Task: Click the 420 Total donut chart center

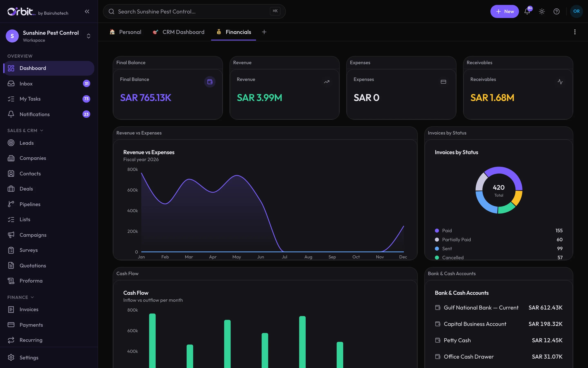Action: pyautogui.click(x=499, y=190)
